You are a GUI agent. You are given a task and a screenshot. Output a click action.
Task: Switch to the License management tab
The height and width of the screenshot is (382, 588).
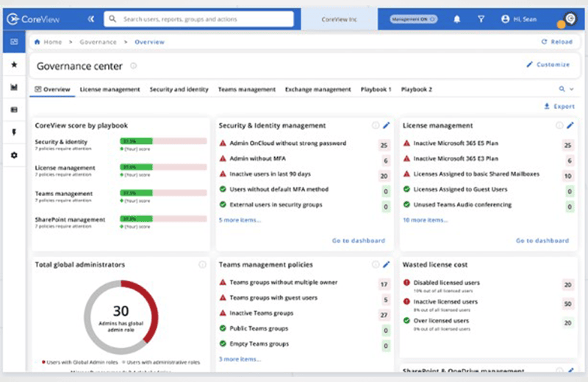(110, 90)
